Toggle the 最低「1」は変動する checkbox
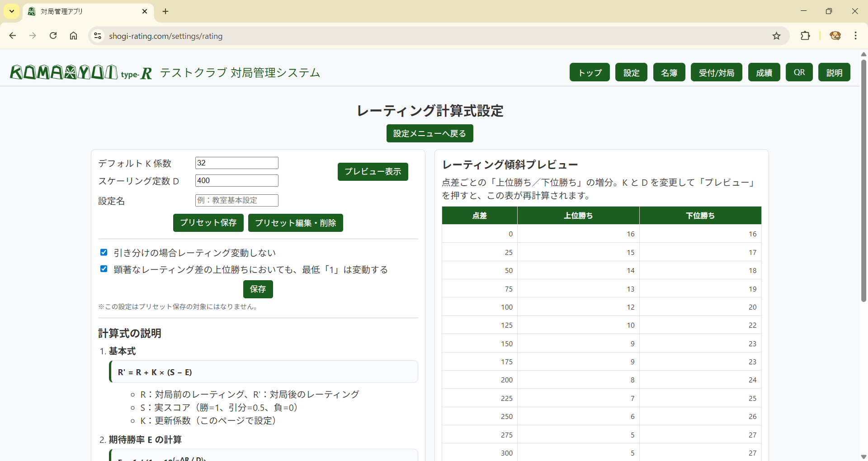Image resolution: width=868 pixels, height=461 pixels. point(104,269)
